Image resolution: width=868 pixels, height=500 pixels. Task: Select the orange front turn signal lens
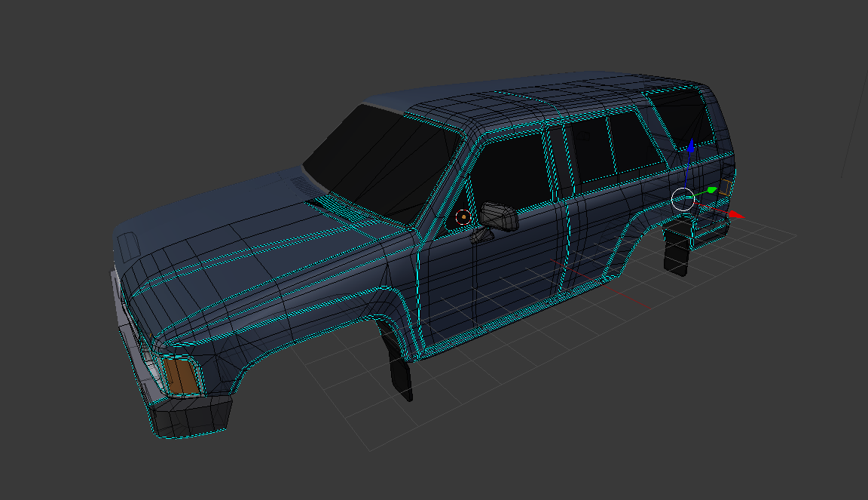pos(182,376)
